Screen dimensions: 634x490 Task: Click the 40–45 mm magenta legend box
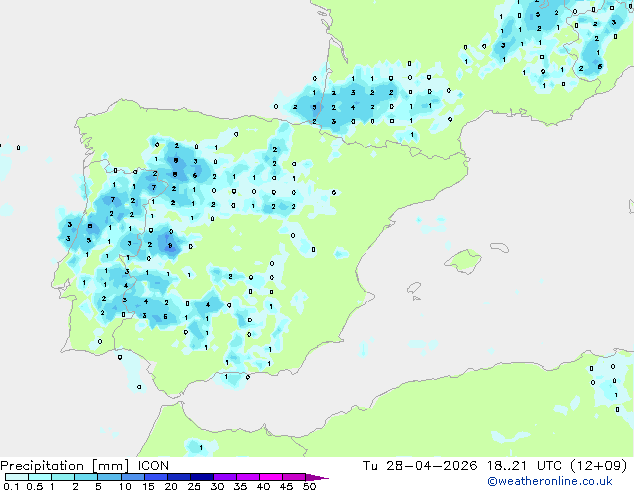pyautogui.click(x=271, y=477)
